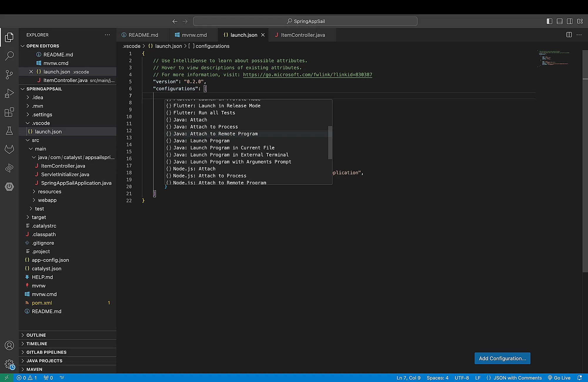The image size is (588, 382).
Task: Select 'Java: Launch Program' suggestion
Action: 247,141
